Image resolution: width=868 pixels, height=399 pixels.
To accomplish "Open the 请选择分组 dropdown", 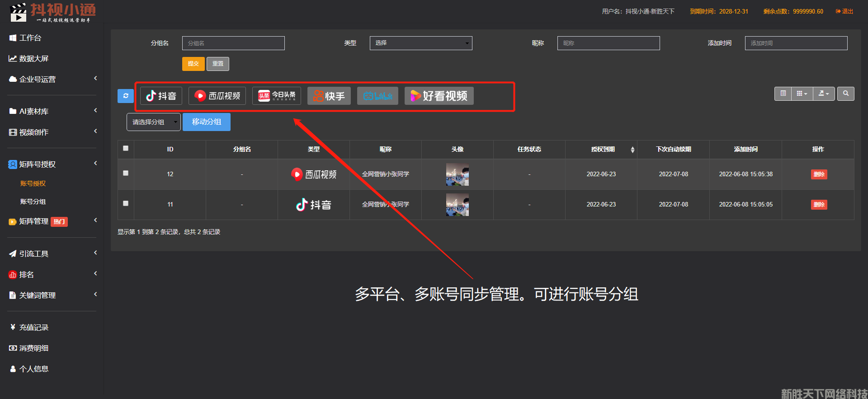I will (153, 122).
